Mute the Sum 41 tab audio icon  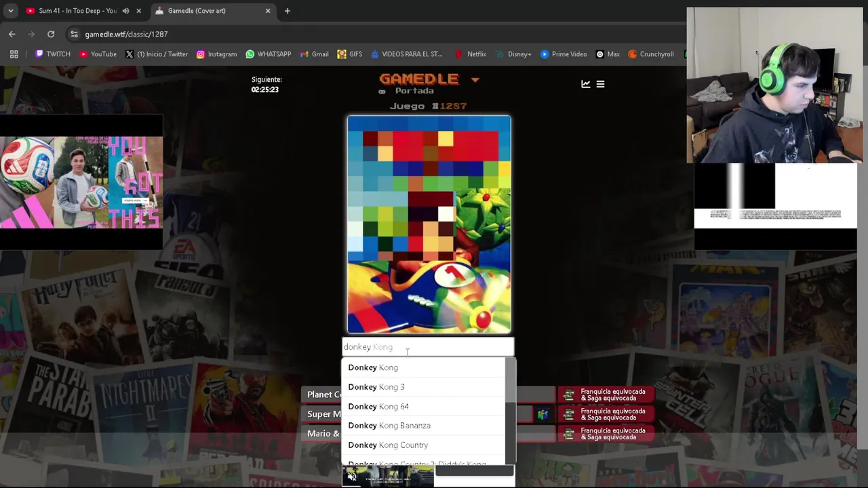(125, 11)
